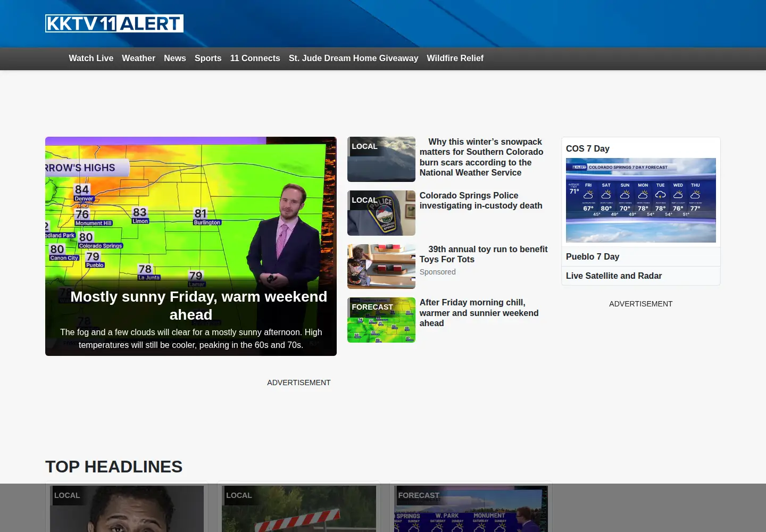The image size is (766, 532).
Task: Open the Top Headlines road barricade local story
Action: click(299, 509)
